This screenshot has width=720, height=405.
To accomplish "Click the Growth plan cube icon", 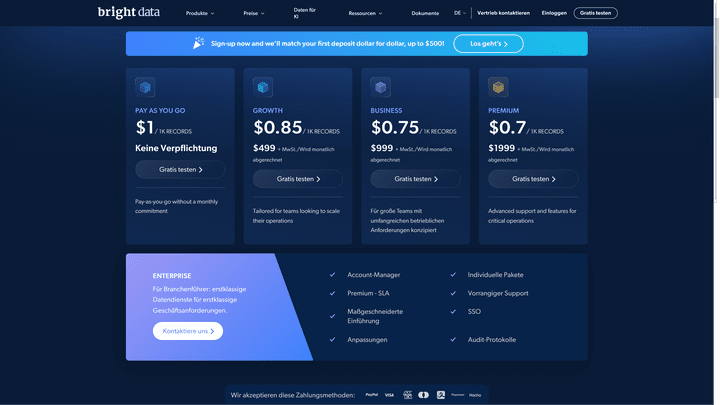I will point(263,87).
